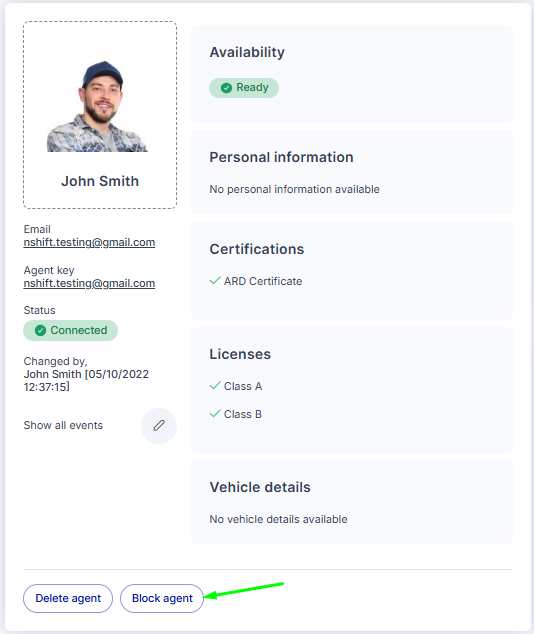Click the pencil edit icon
The image size is (534, 634).
click(159, 425)
